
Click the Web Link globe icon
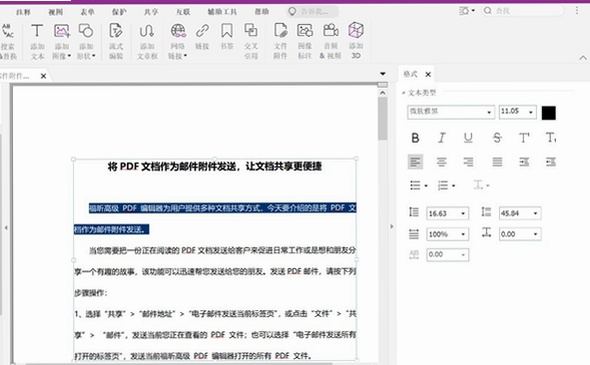tap(178, 31)
